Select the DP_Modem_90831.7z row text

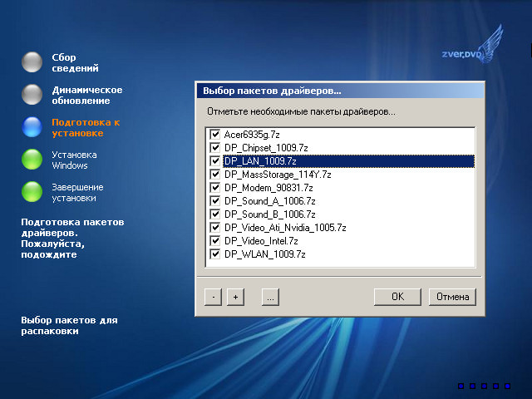coord(268,188)
